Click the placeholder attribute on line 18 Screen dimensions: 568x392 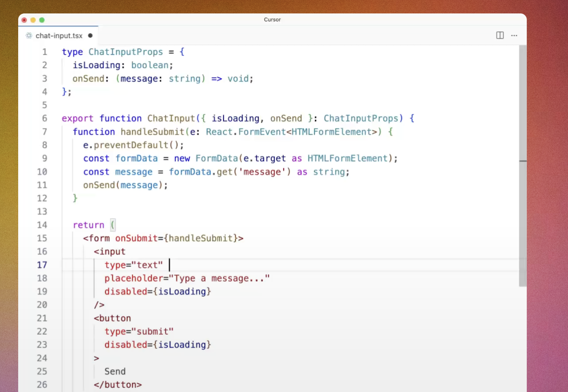pos(187,278)
